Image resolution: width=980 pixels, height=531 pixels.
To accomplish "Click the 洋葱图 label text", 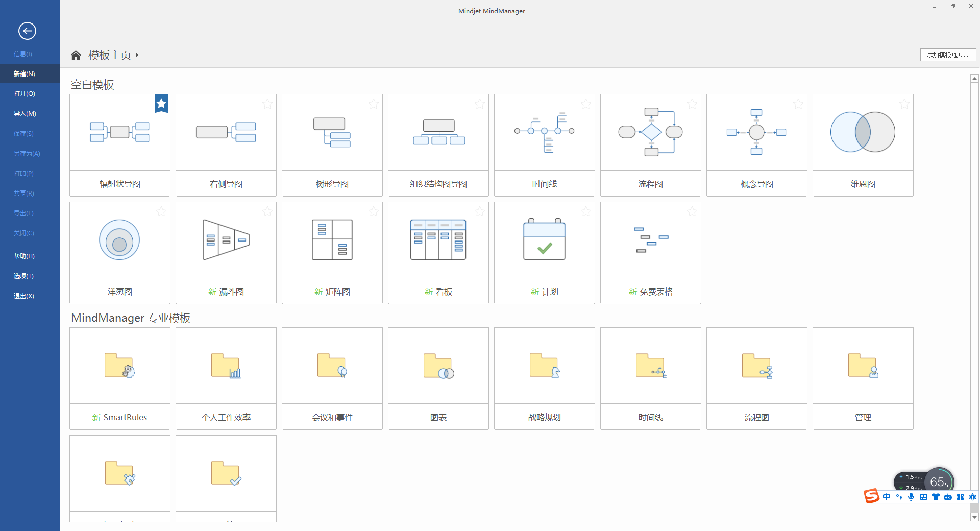I will point(120,292).
